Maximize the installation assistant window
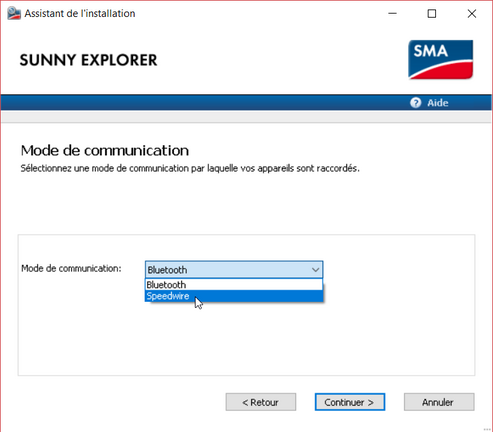Image resolution: width=493 pixels, height=432 pixels. click(432, 14)
